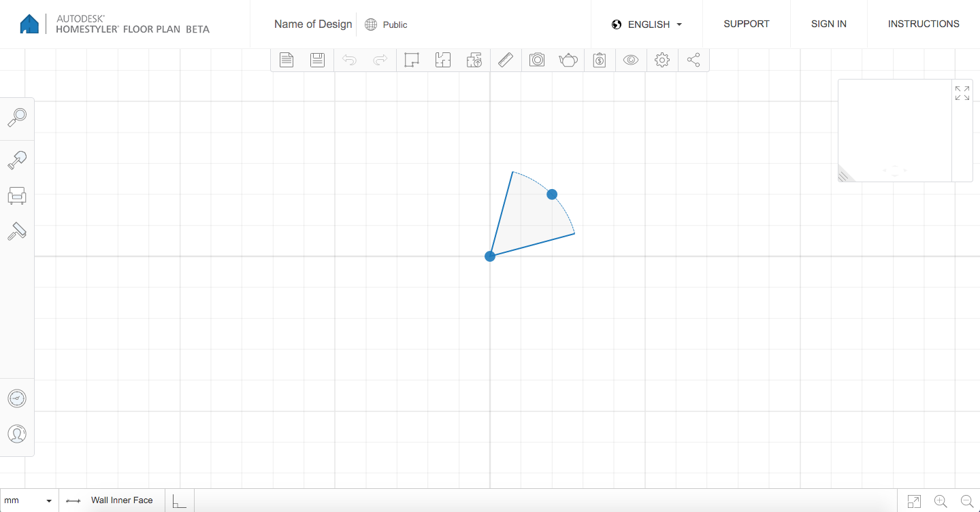Open the shopping list clipboard icon
980x512 pixels.
(x=600, y=60)
